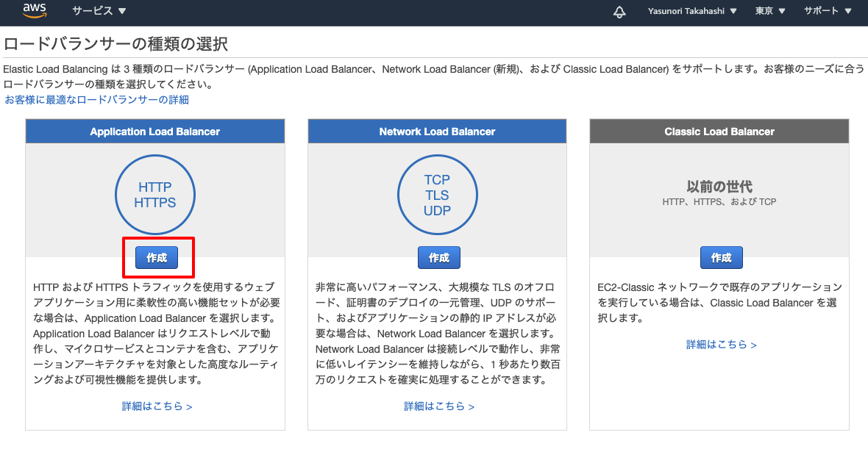Viewport: 868px width, 449px height.
Task: Select the Application Load Balancer header
Action: coord(155,132)
